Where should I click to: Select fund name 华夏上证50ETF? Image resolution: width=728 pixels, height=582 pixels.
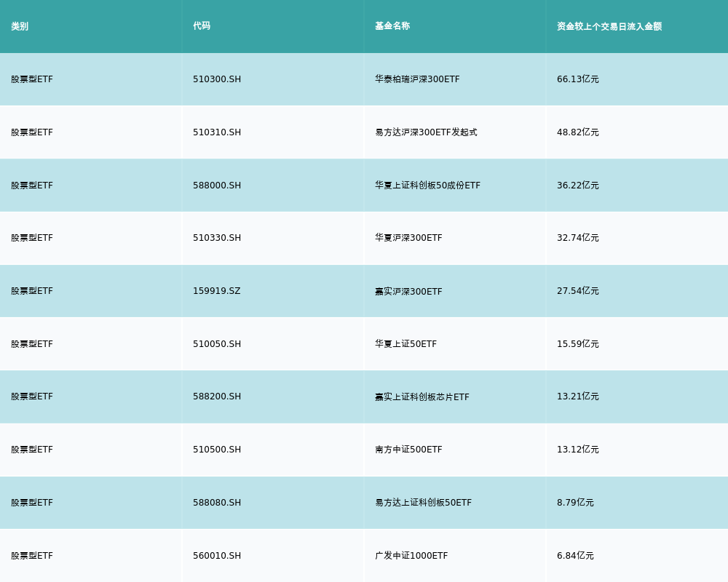(405, 344)
